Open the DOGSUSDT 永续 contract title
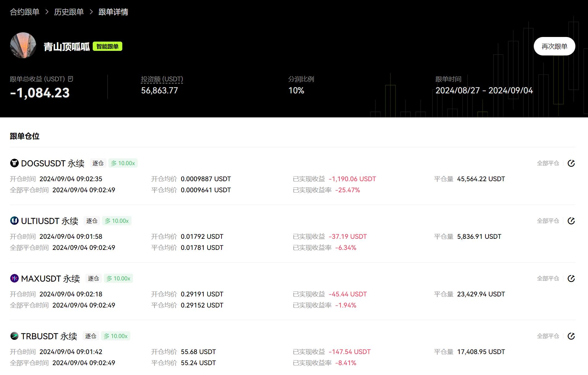This screenshot has width=588, height=375. [x=53, y=163]
